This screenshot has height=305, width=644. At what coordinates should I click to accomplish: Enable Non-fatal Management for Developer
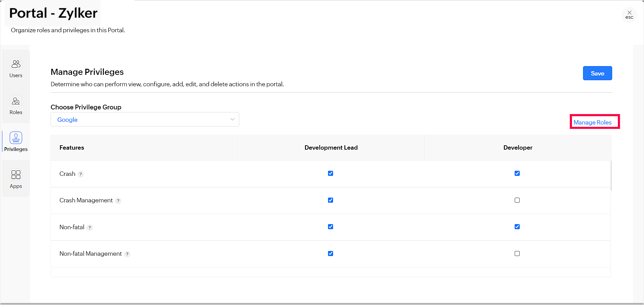point(517,254)
